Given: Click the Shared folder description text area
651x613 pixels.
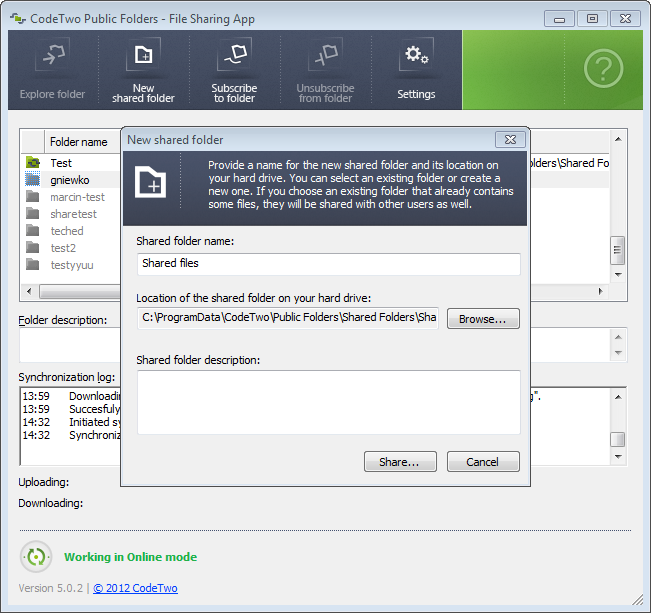Looking at the screenshot, I should click(328, 402).
